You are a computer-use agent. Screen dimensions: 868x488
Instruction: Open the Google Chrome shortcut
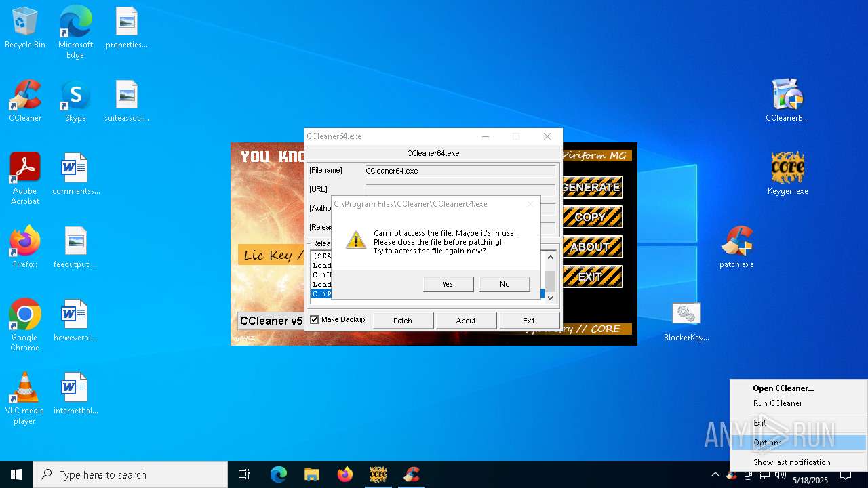(x=25, y=325)
